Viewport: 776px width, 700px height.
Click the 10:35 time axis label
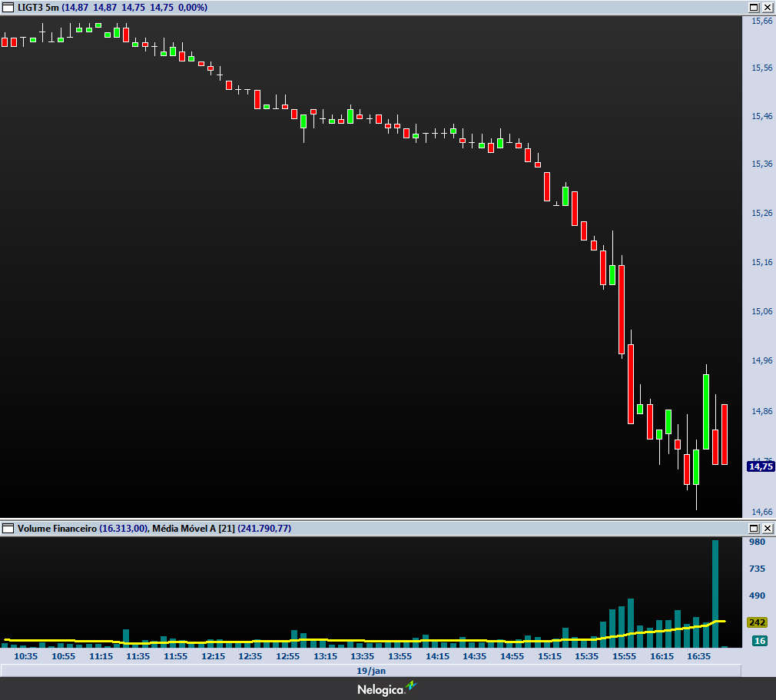coord(26,657)
